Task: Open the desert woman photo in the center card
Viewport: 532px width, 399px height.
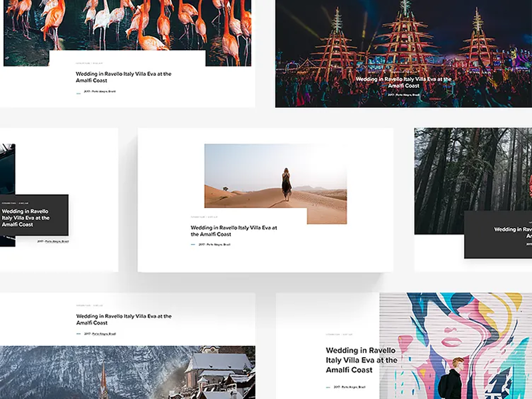Action: coord(275,176)
